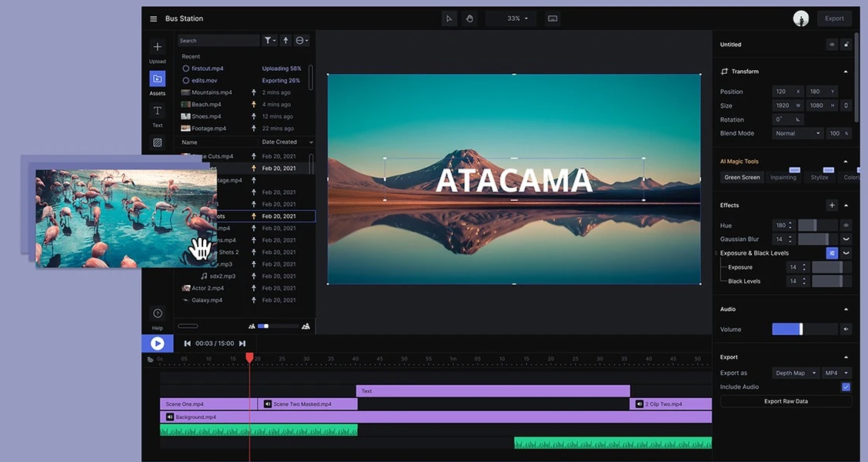
Task: Click the audio icon on Background.mp4 clip
Action: click(170, 417)
